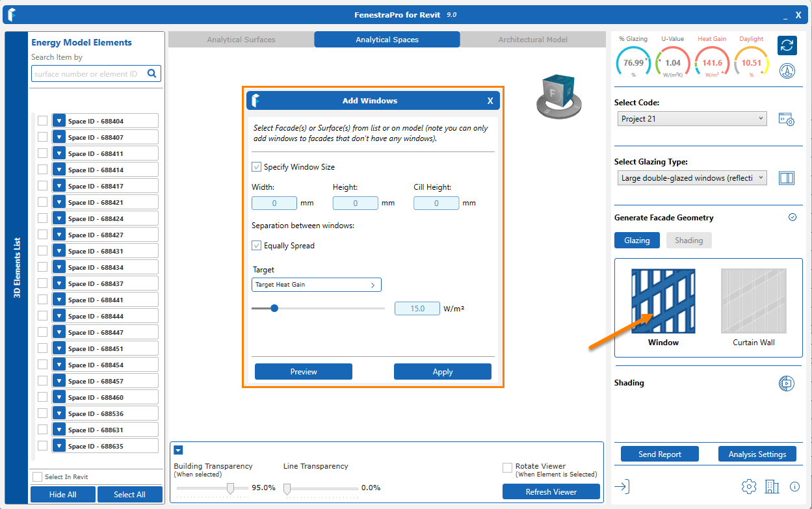Click the search magnifier icon
The width and height of the screenshot is (812, 509).
[x=152, y=73]
